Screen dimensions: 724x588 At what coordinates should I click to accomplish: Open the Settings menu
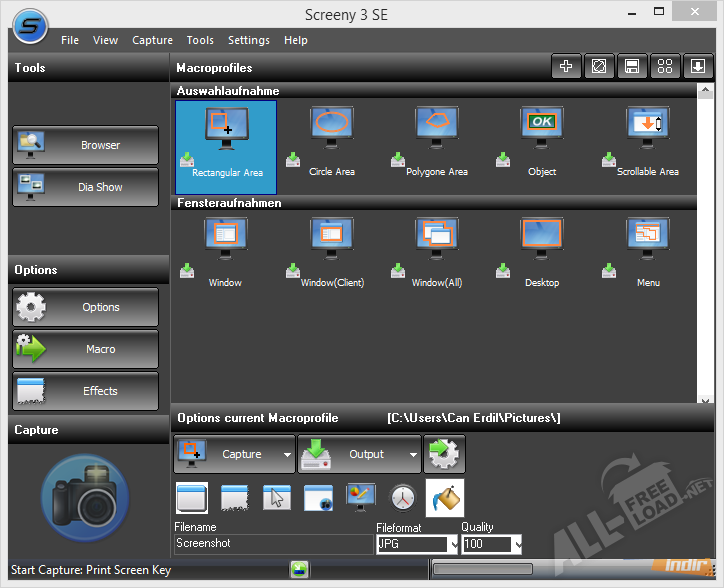[248, 40]
